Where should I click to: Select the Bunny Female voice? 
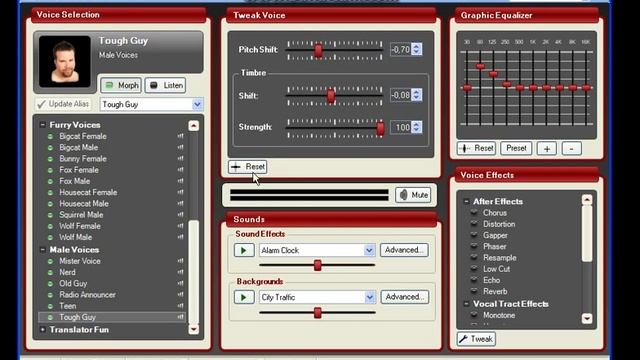pos(83,159)
